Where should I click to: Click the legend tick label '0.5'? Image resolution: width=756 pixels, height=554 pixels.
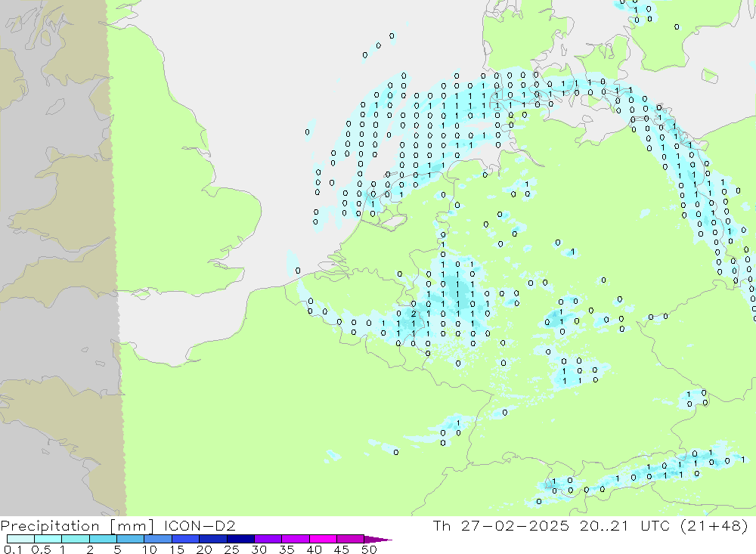click(41, 549)
